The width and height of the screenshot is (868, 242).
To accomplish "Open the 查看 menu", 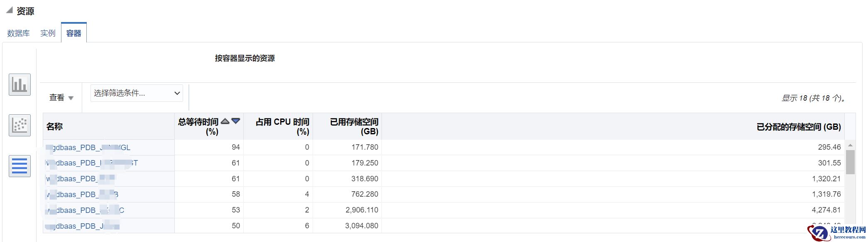I will coord(61,98).
